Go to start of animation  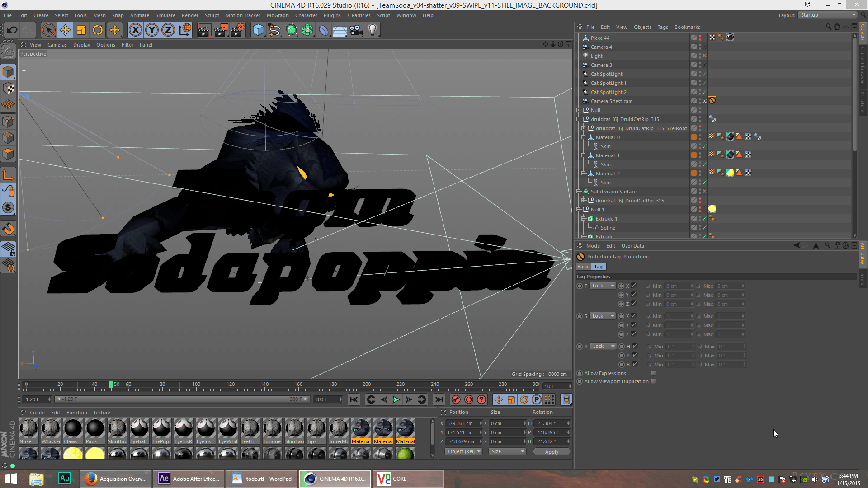point(354,399)
